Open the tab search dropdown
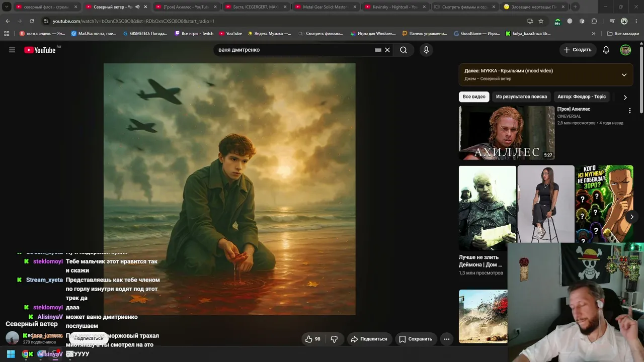Image resolution: width=644 pixels, height=362 pixels. point(7,7)
